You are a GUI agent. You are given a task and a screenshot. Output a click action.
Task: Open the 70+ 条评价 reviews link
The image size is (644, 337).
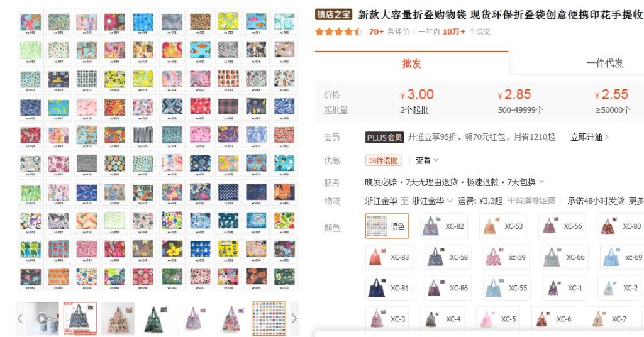(389, 31)
